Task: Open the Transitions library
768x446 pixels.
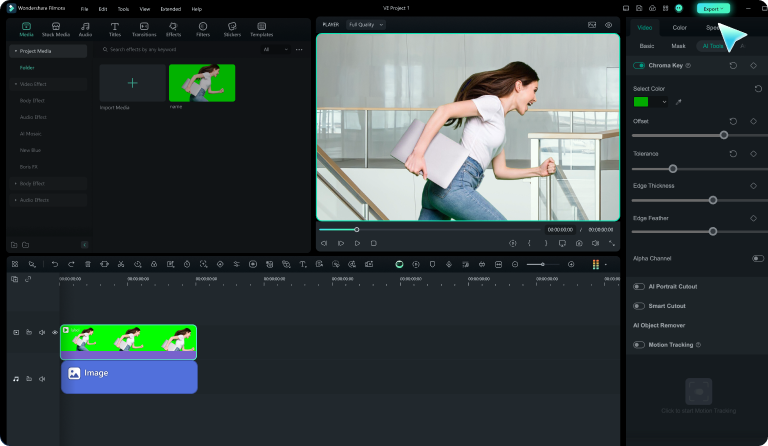Action: click(144, 29)
